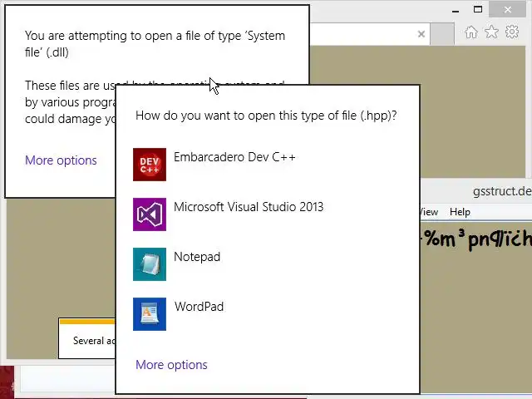
Task: Close the browser window
Action: pos(507,9)
